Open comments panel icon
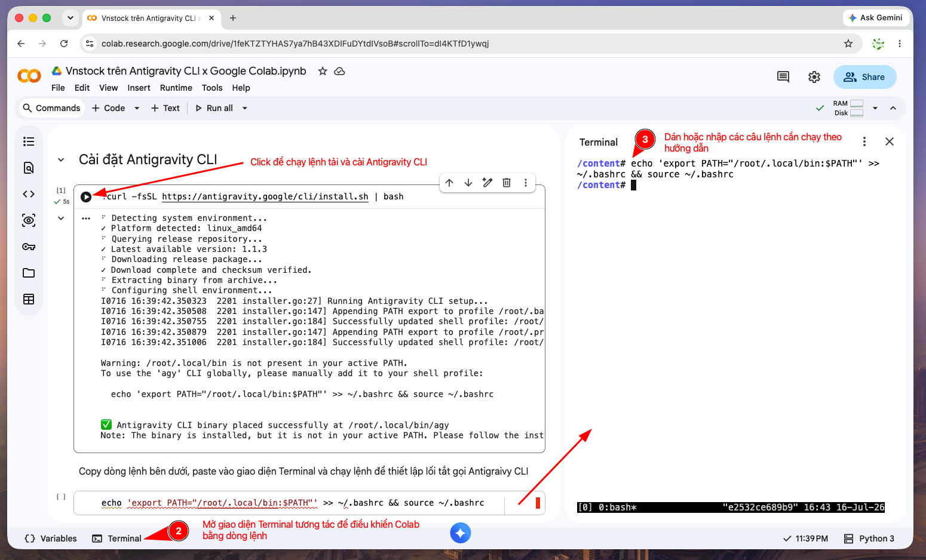926x560 pixels. tap(783, 76)
